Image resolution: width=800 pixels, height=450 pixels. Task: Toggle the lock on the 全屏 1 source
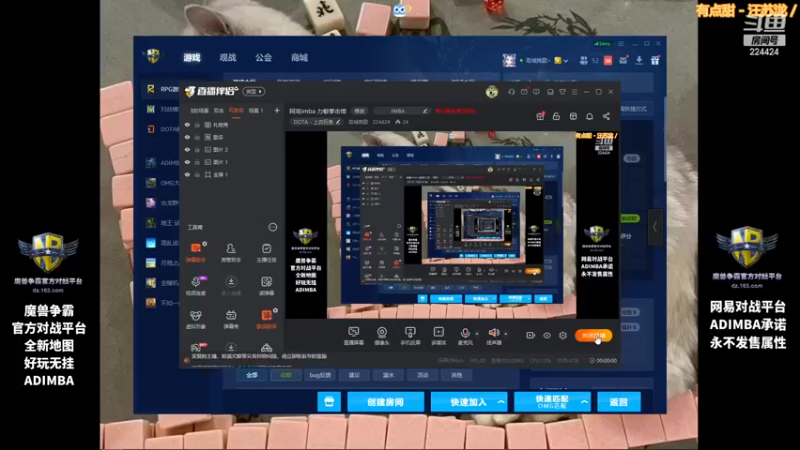click(x=197, y=174)
